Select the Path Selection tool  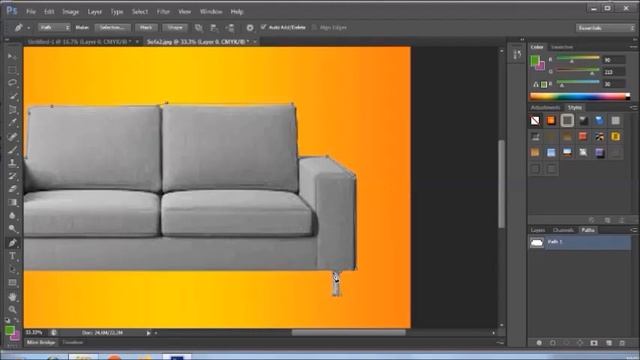click(12, 269)
